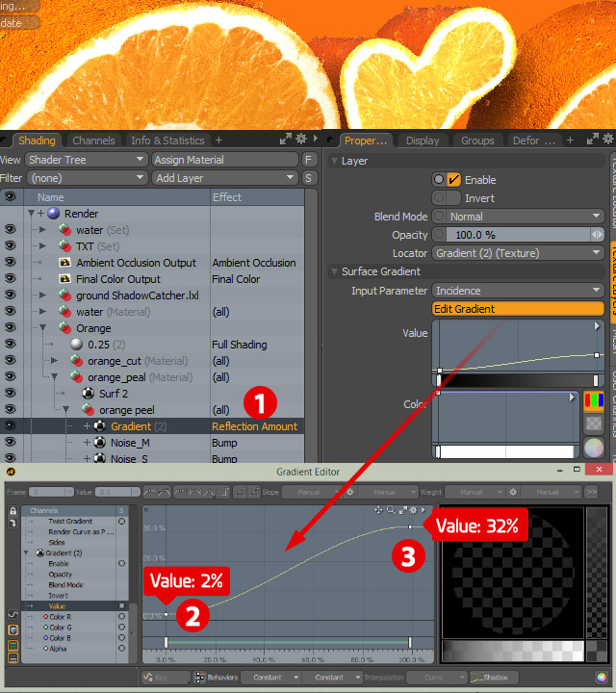Open the Defor… tab in Properties
The height and width of the screenshot is (693, 616).
534,141
